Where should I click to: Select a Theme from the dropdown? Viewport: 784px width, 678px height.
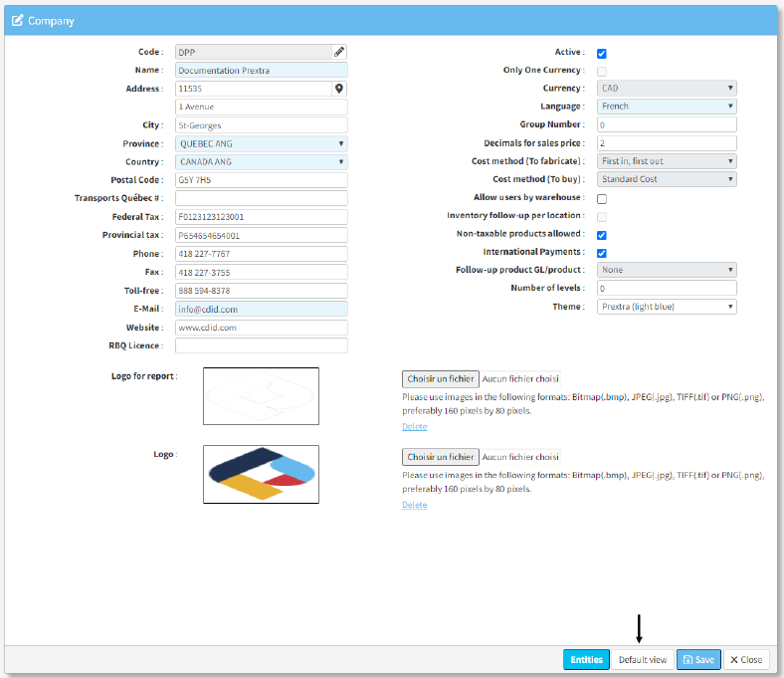(667, 307)
